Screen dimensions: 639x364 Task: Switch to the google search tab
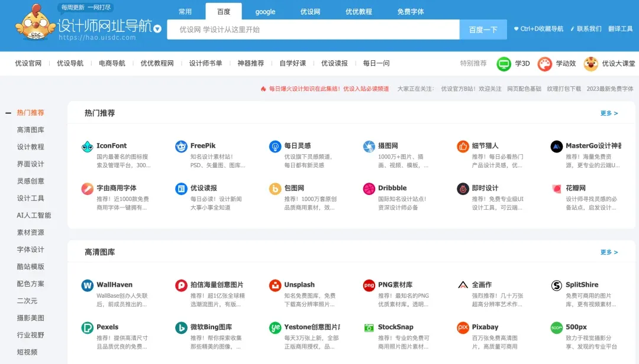pos(265,11)
